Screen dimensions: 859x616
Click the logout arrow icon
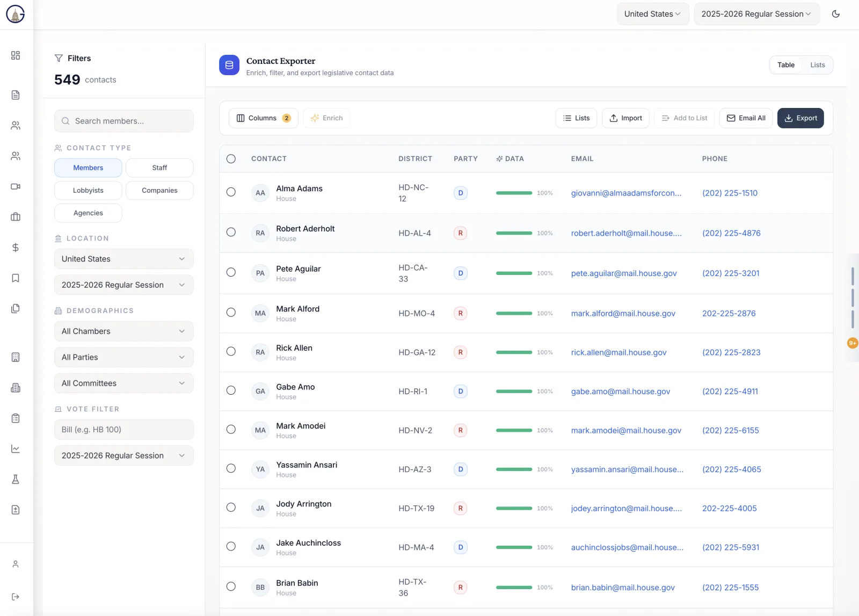point(16,597)
